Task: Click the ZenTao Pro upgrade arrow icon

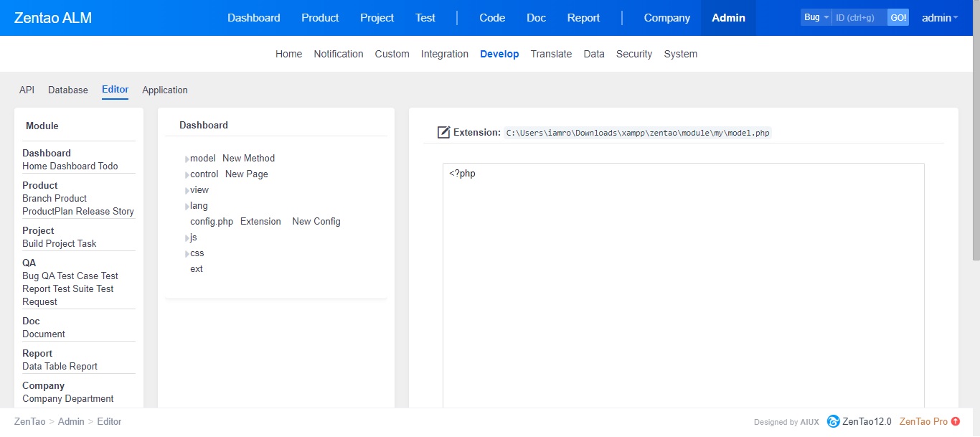Action: (956, 421)
